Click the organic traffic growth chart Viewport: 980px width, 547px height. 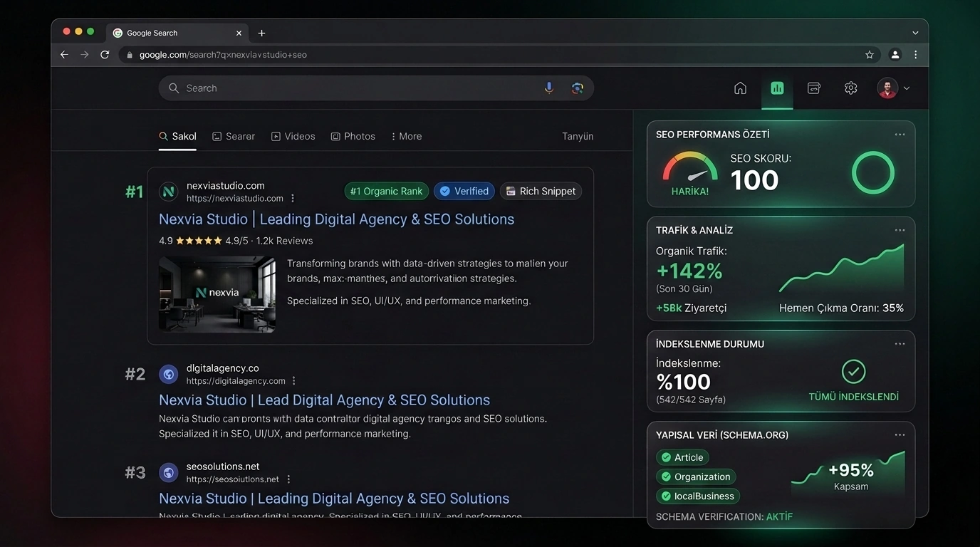842,269
